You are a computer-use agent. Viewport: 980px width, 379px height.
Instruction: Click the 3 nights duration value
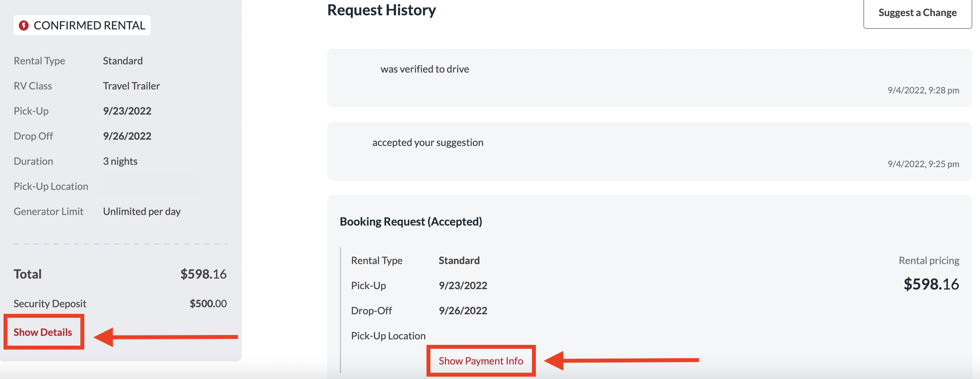(x=120, y=161)
